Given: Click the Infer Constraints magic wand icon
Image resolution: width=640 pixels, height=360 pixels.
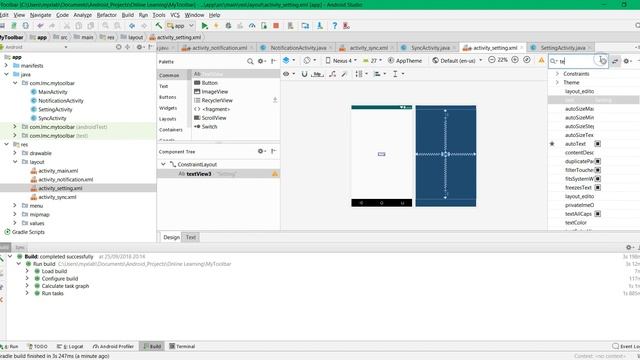Looking at the screenshot, I should click(344, 74).
